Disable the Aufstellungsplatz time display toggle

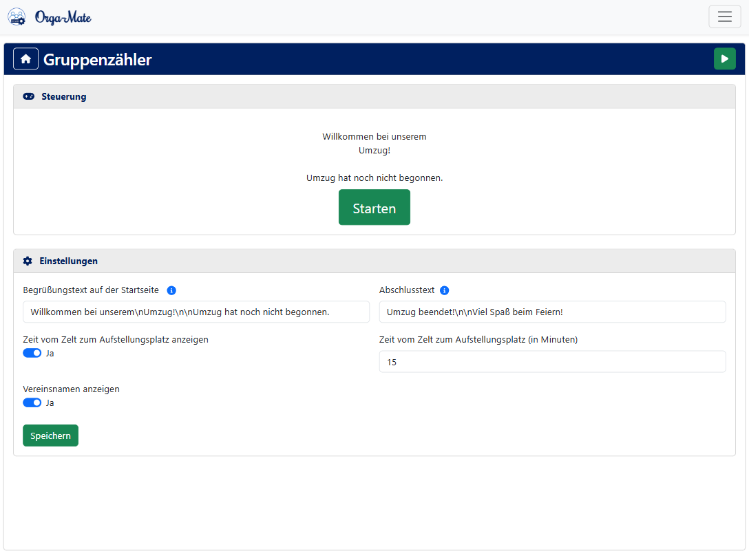tap(32, 353)
